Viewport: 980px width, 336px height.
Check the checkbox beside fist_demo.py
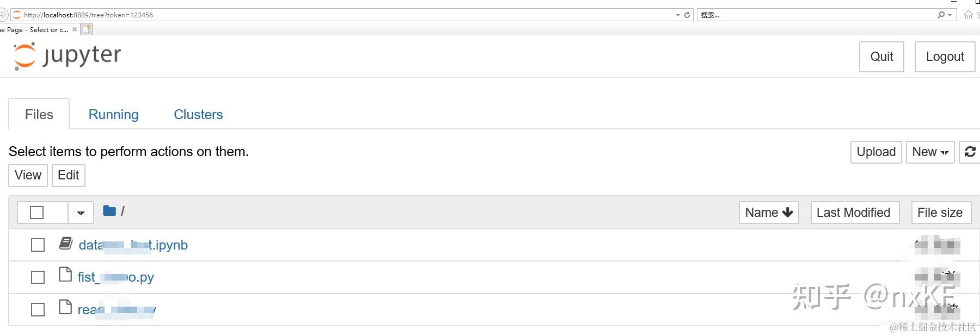(37, 277)
